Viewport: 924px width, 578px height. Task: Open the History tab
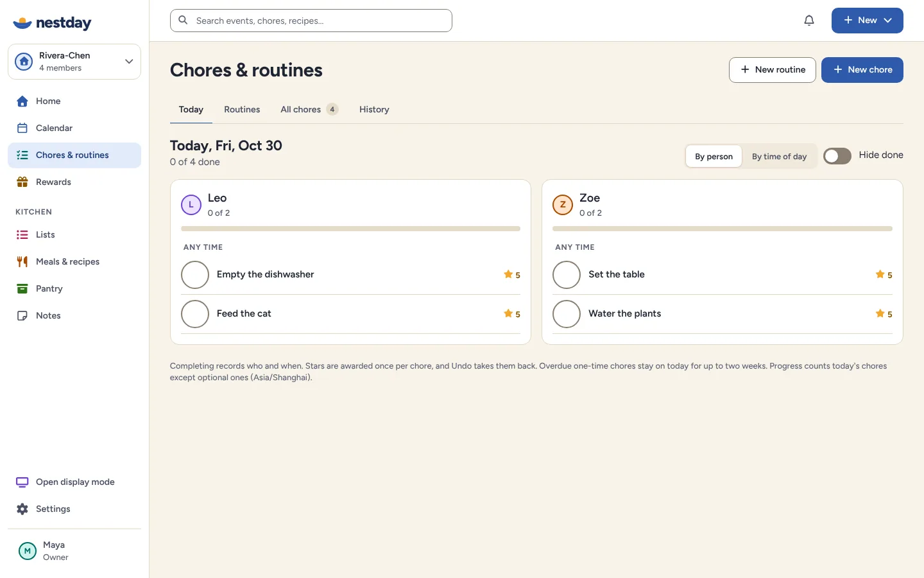374,110
